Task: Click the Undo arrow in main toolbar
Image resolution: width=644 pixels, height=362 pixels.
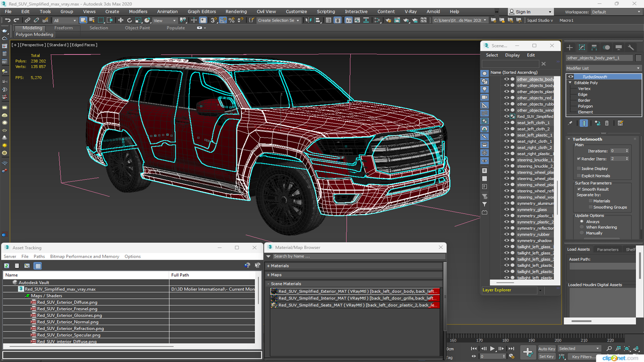Action: pos(7,20)
